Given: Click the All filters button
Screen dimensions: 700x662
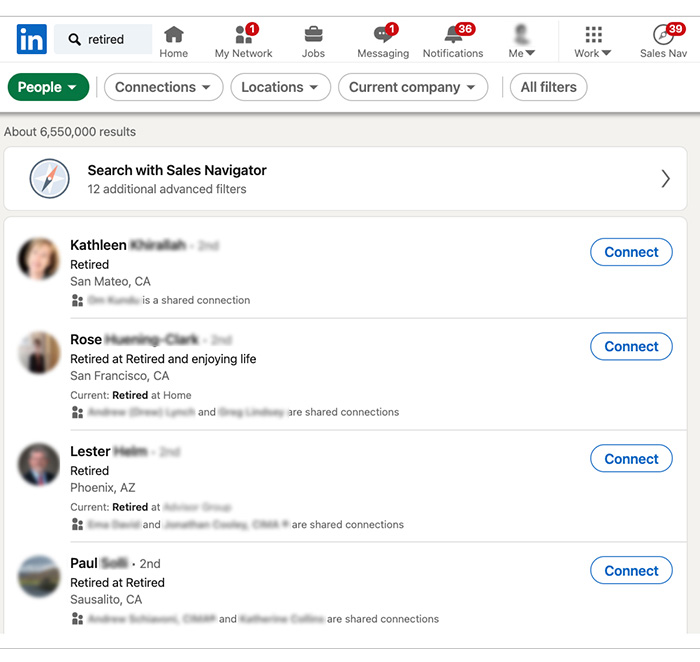Looking at the screenshot, I should (548, 87).
